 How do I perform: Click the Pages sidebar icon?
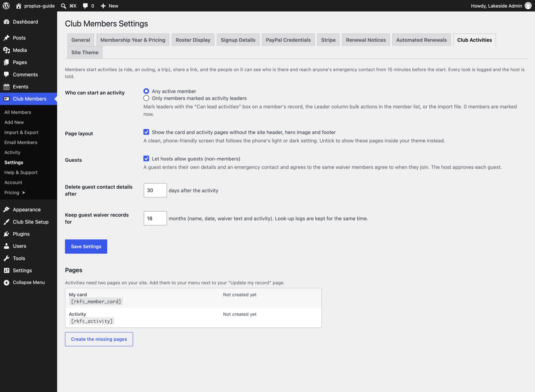coord(6,62)
